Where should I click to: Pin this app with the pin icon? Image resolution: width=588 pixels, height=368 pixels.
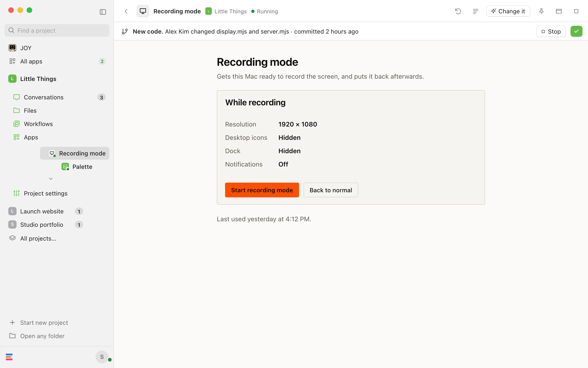coord(541,11)
